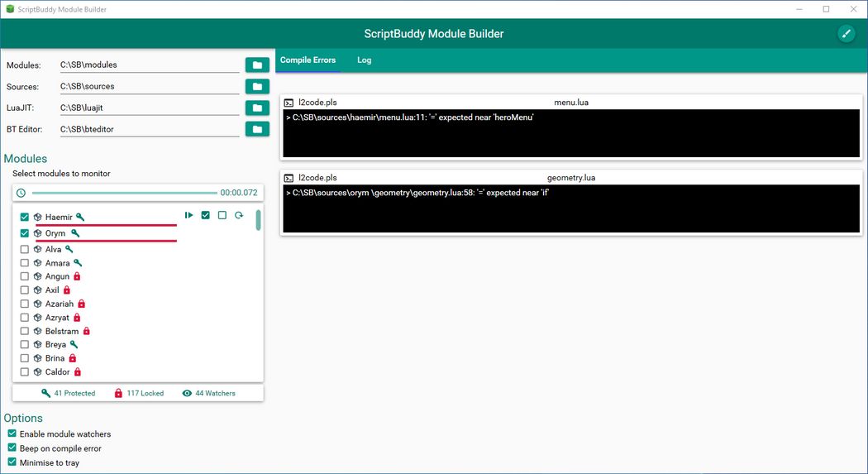Click the Sources path input field
This screenshot has width=868, height=474.
click(x=149, y=86)
